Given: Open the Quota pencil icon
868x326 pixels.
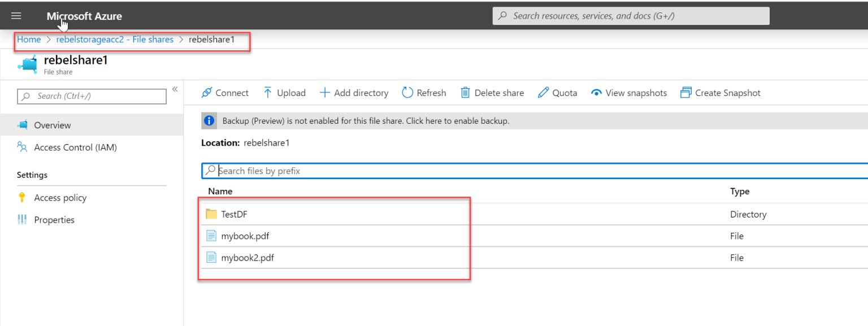Looking at the screenshot, I should (x=544, y=92).
